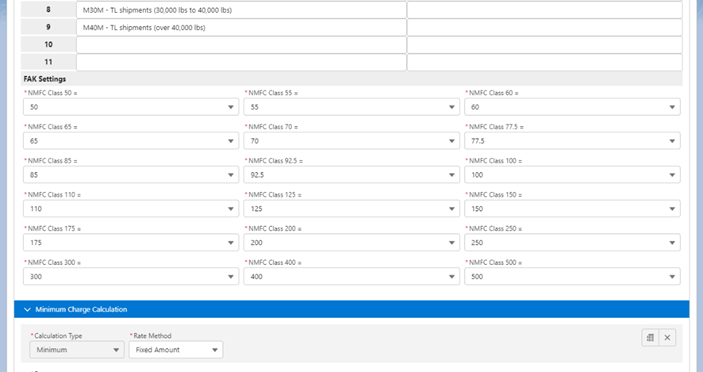Open the NMFC Class 500 dropdown
Screen dimensions: 703x372
(x=573, y=277)
